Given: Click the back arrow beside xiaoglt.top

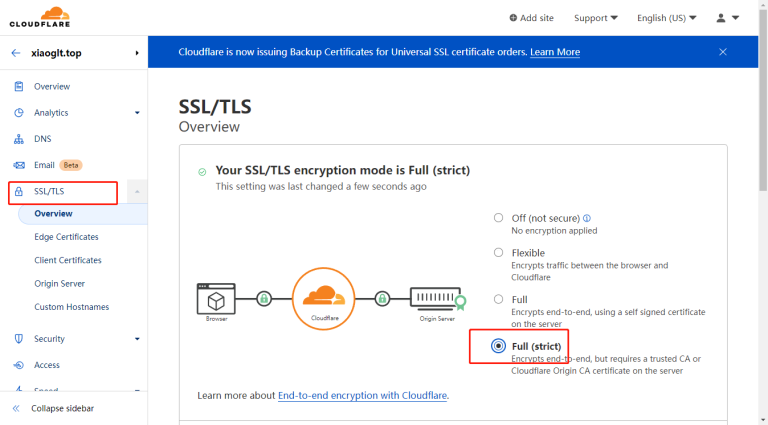Looking at the screenshot, I should click(16, 53).
